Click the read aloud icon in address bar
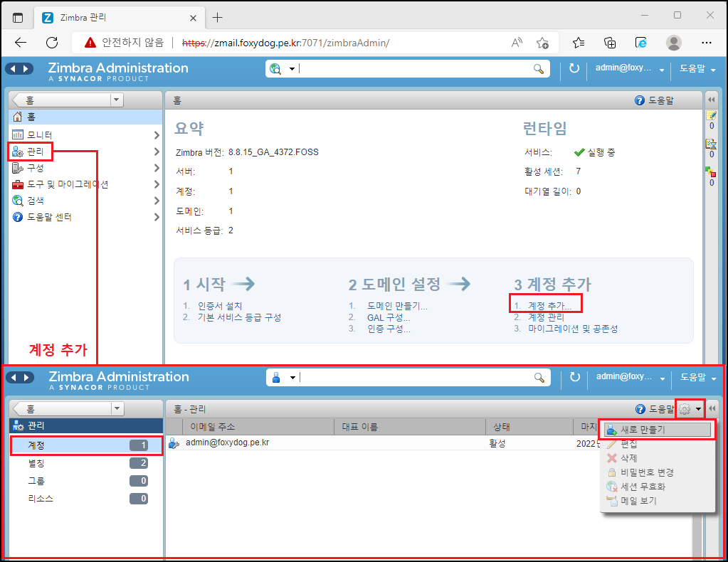The image size is (728, 562). [517, 43]
